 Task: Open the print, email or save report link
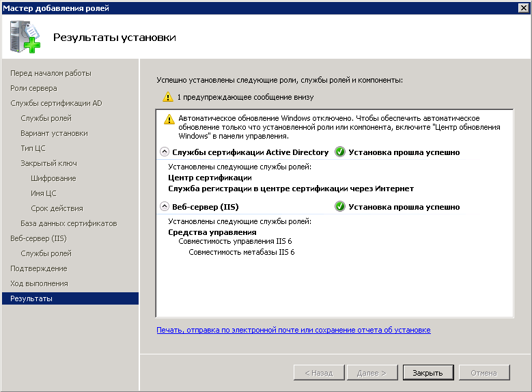[293, 330]
